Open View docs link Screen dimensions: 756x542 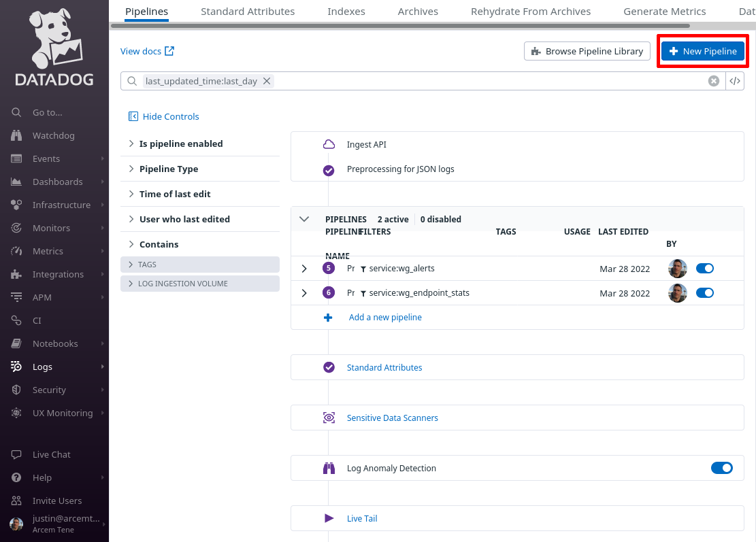click(148, 51)
